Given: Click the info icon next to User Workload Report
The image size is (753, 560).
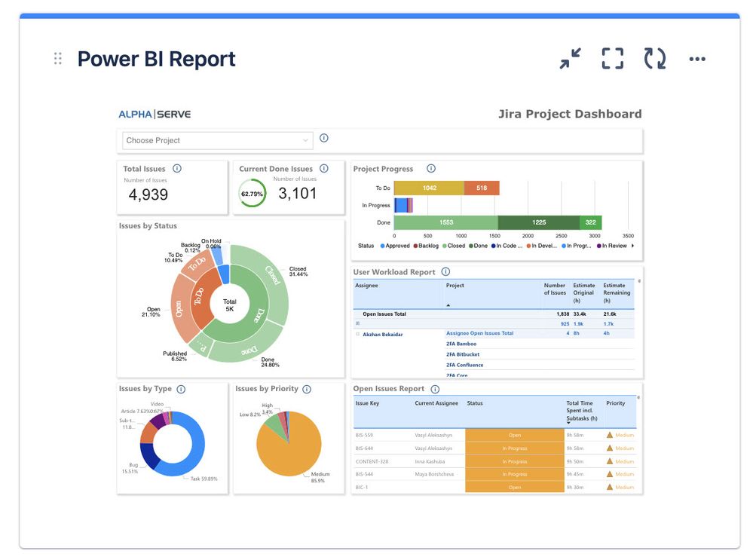Looking at the screenshot, I should (445, 272).
